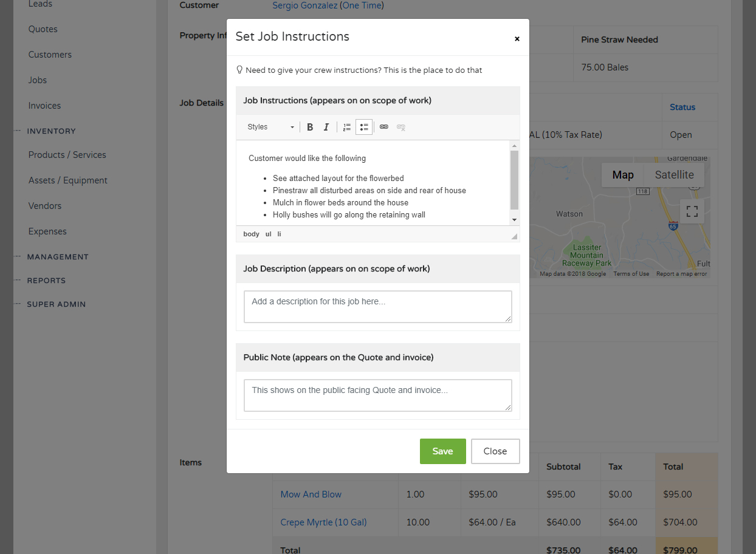Expand the Reports sidebar section
Image resolution: width=756 pixels, height=554 pixels.
coord(46,281)
